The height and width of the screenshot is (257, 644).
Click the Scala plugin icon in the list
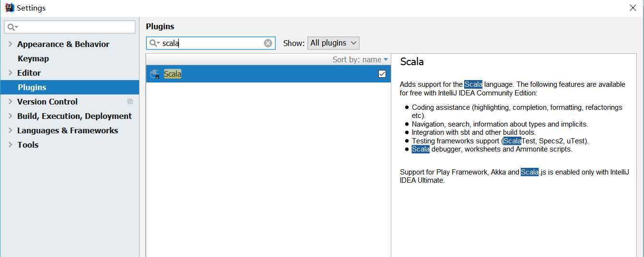[x=155, y=74]
